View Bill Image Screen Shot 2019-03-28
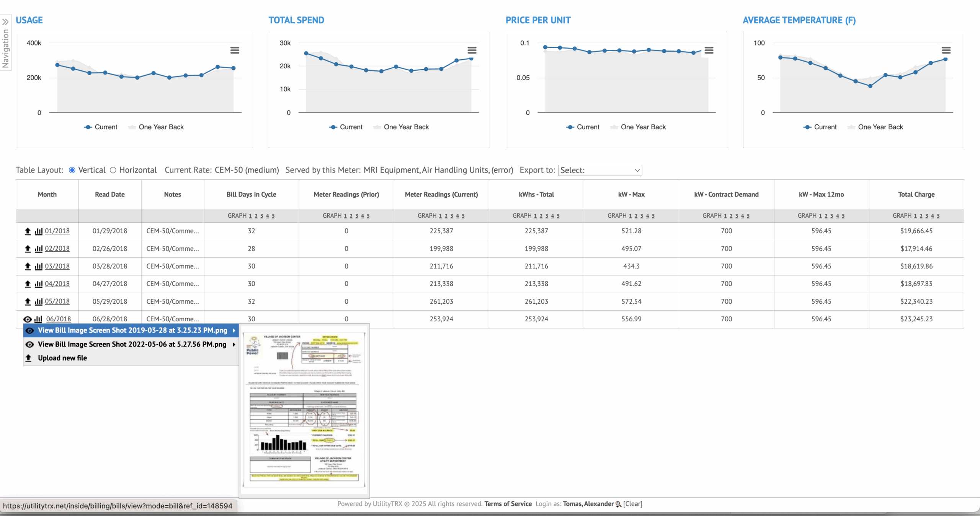 [x=131, y=330]
